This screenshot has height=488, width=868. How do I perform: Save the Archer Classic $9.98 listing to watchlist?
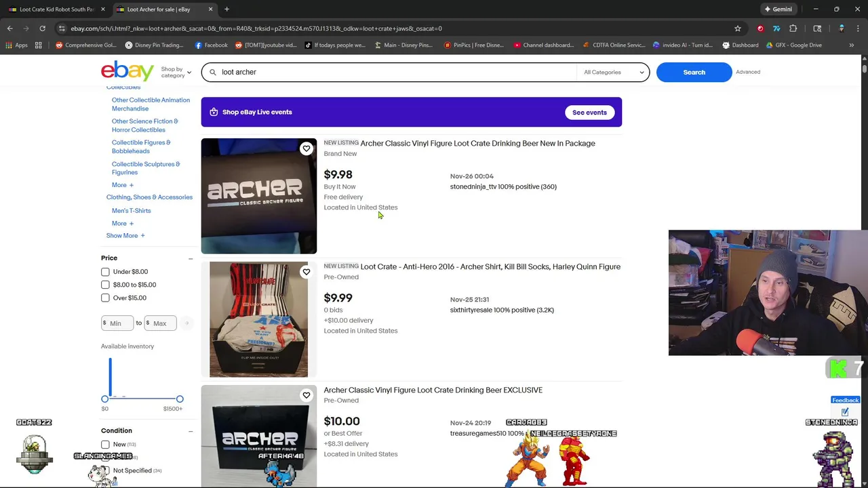coord(307,148)
